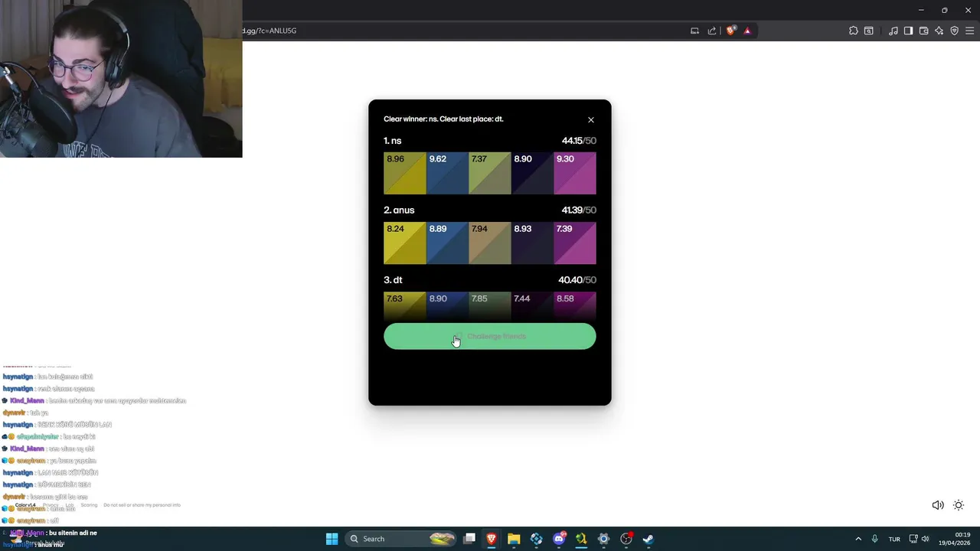Switch the TUR keyboard language indicator

tap(894, 539)
